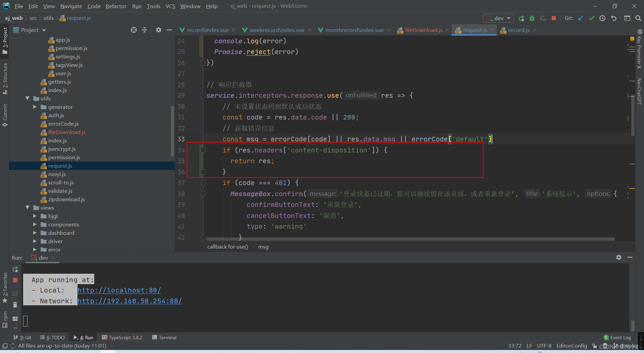Expand the generator folder

(35, 107)
